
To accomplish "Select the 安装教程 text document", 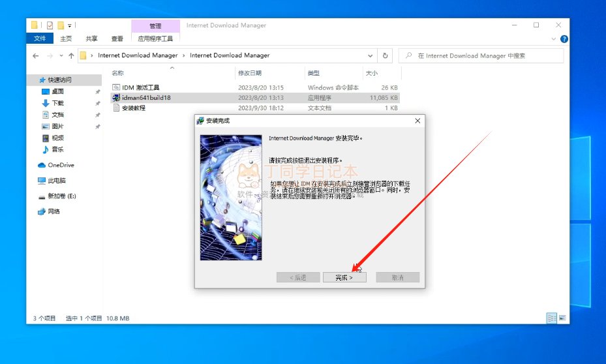I will pyautogui.click(x=134, y=108).
